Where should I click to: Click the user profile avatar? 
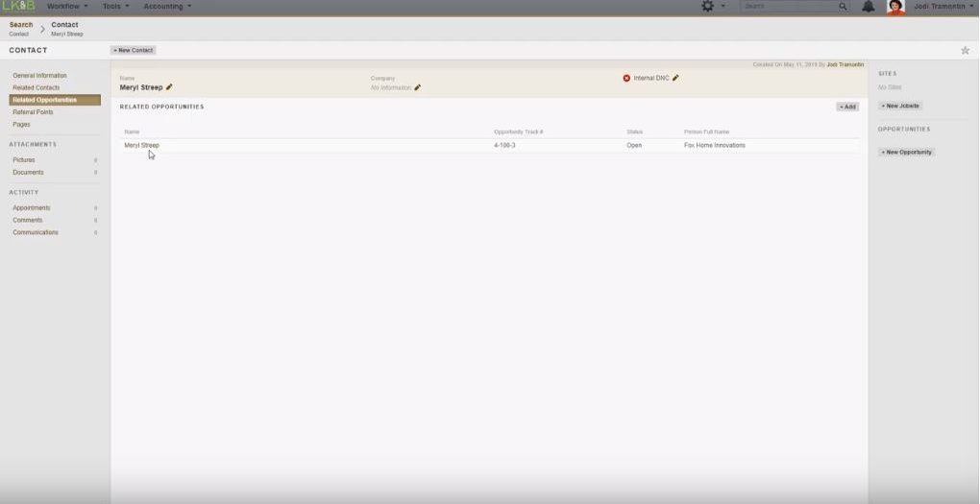[x=895, y=7]
